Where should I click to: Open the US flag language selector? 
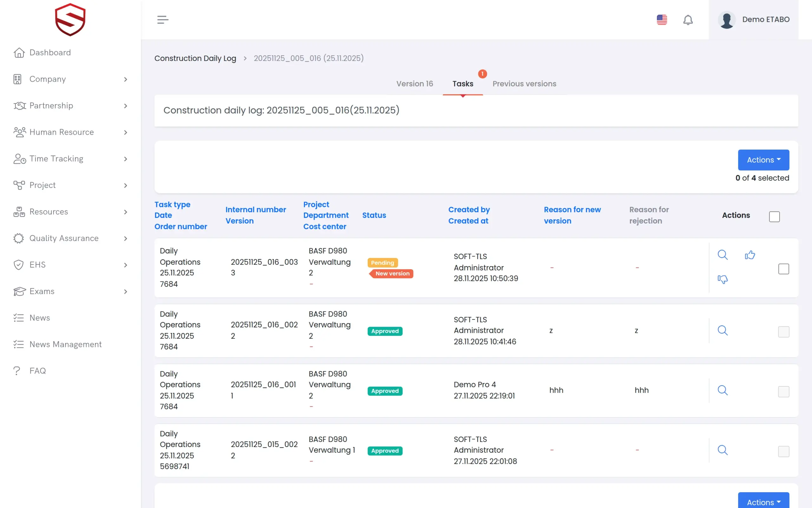pos(662,20)
